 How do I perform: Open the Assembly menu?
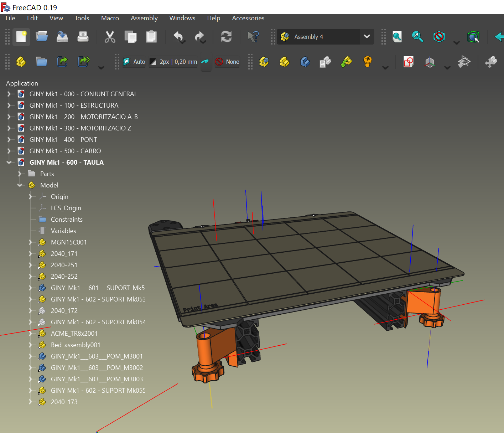(x=144, y=18)
